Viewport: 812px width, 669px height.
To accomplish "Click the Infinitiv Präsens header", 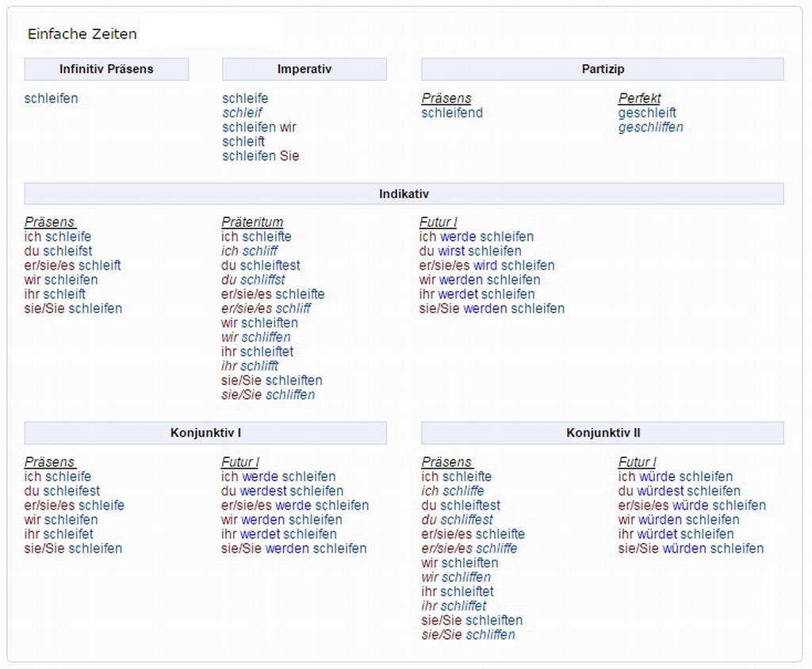I will (106, 69).
